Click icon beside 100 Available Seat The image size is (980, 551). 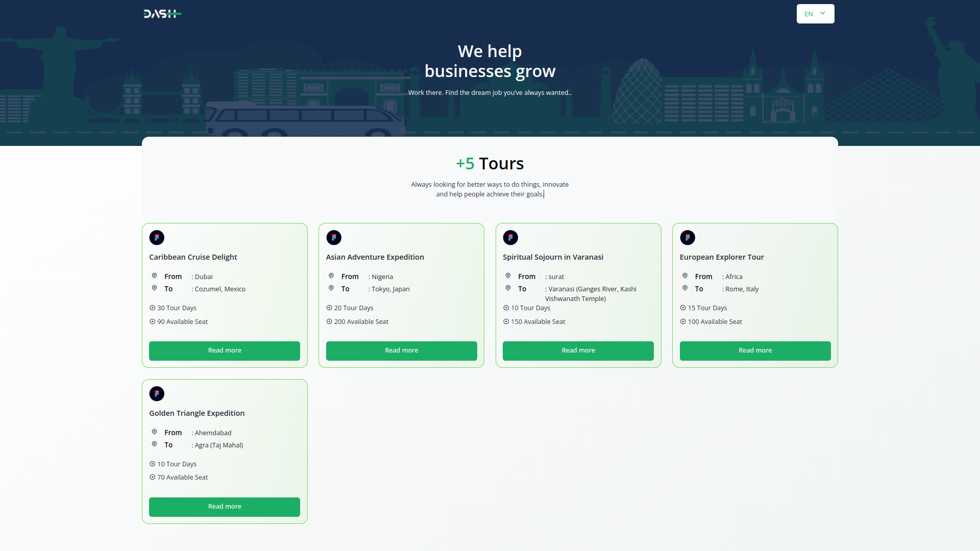pos(683,321)
